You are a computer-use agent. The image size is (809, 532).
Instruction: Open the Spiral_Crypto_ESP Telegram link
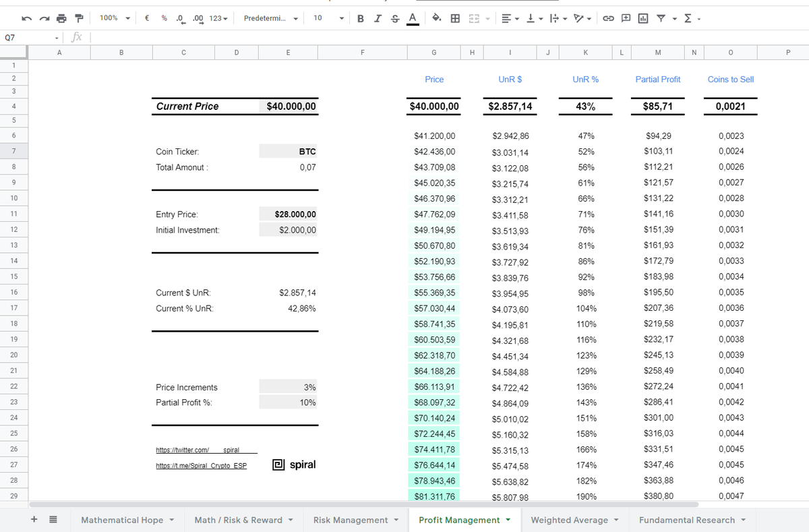tap(201, 465)
